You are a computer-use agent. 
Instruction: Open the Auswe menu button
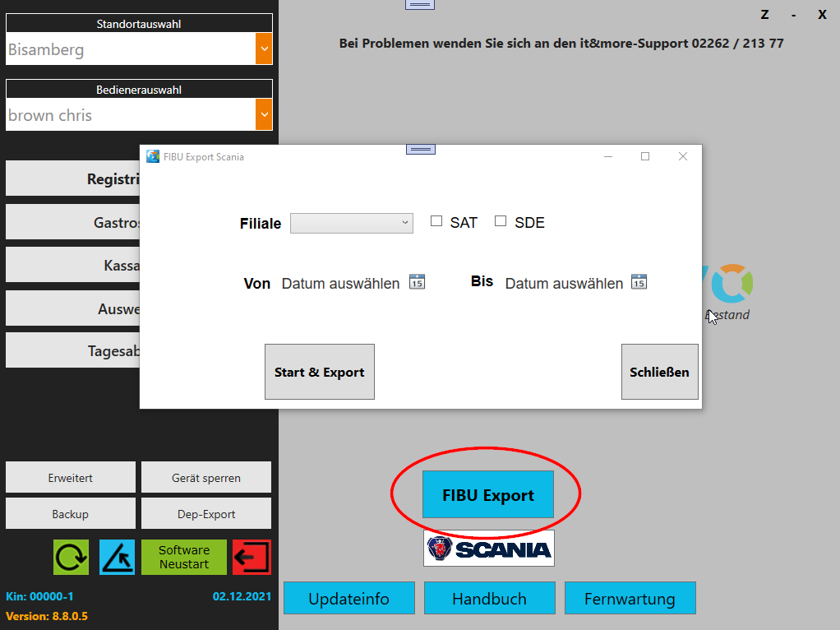coord(73,308)
